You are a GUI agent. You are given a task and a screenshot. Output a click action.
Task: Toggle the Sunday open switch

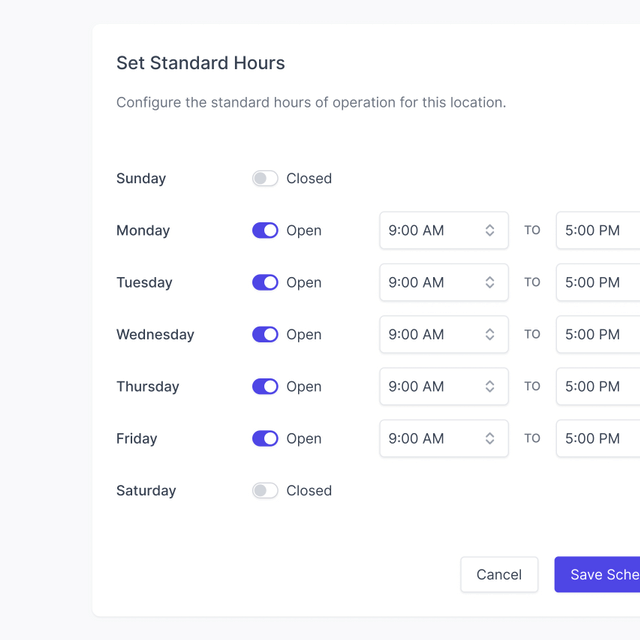pyautogui.click(x=265, y=179)
